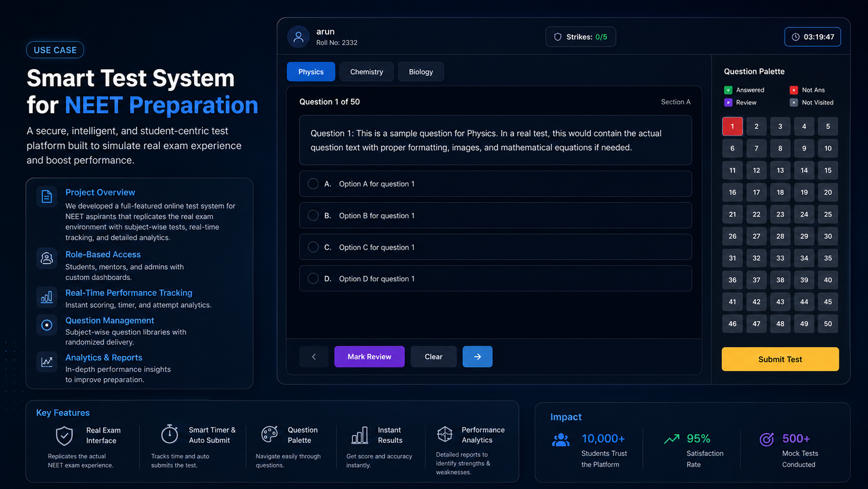Jump to question 20 in palette
868x489 pixels.
pos(828,192)
